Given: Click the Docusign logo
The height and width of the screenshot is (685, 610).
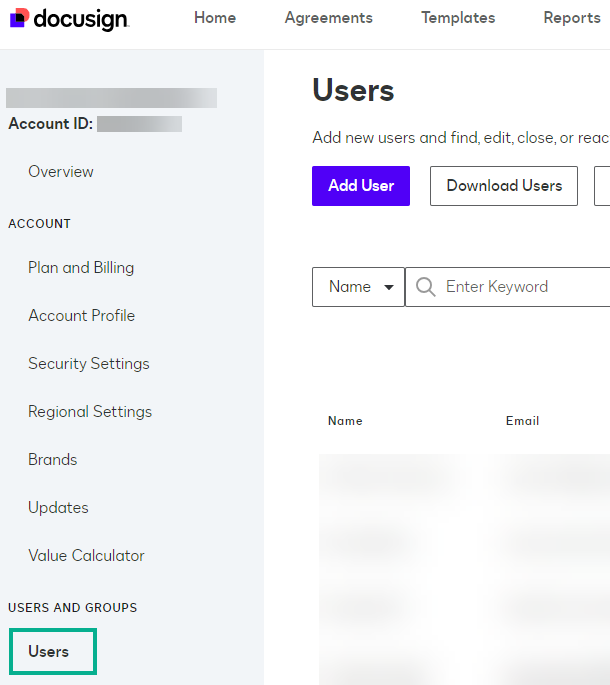Looking at the screenshot, I should (69, 19).
